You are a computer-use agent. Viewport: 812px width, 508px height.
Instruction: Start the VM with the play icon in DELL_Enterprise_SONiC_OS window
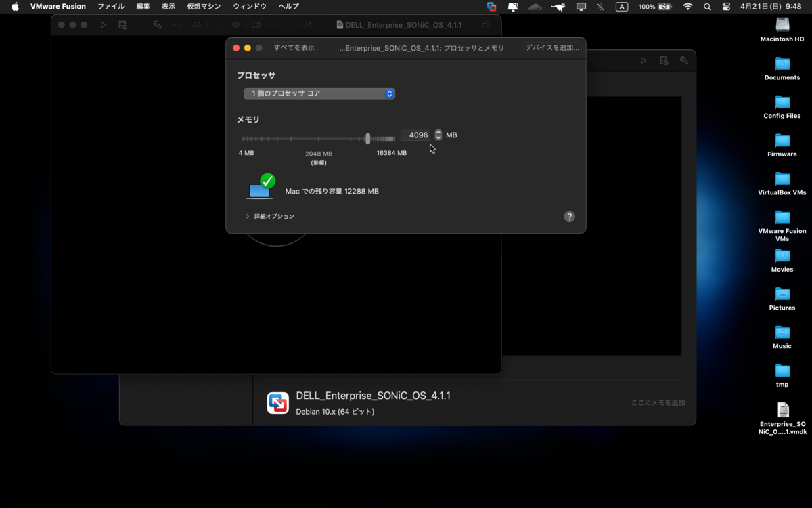(x=103, y=25)
